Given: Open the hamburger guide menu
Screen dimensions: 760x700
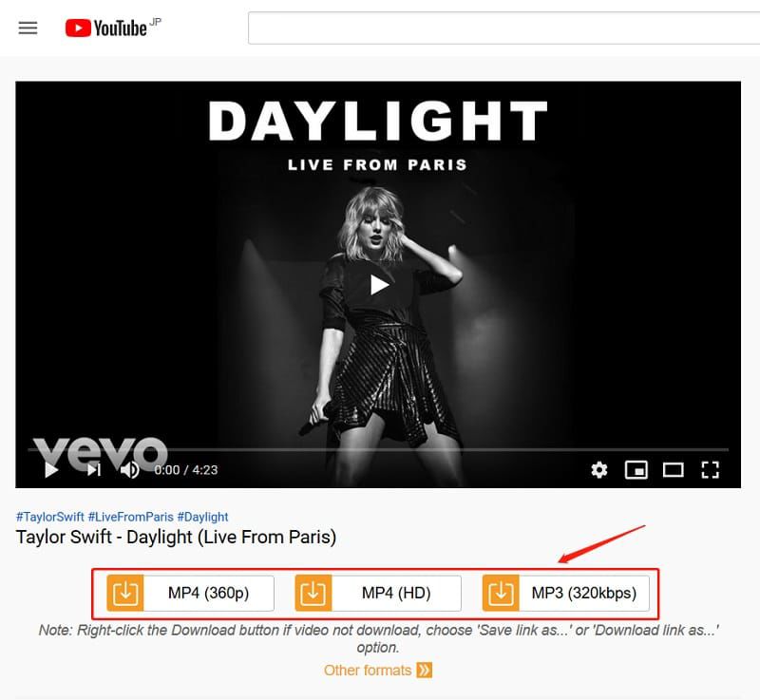Looking at the screenshot, I should 28,28.
